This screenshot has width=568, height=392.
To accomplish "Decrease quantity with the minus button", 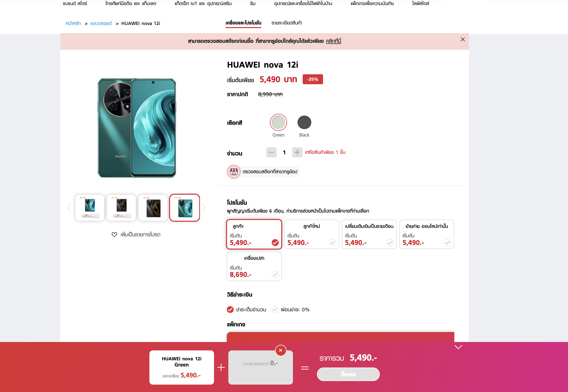I will 271,152.
